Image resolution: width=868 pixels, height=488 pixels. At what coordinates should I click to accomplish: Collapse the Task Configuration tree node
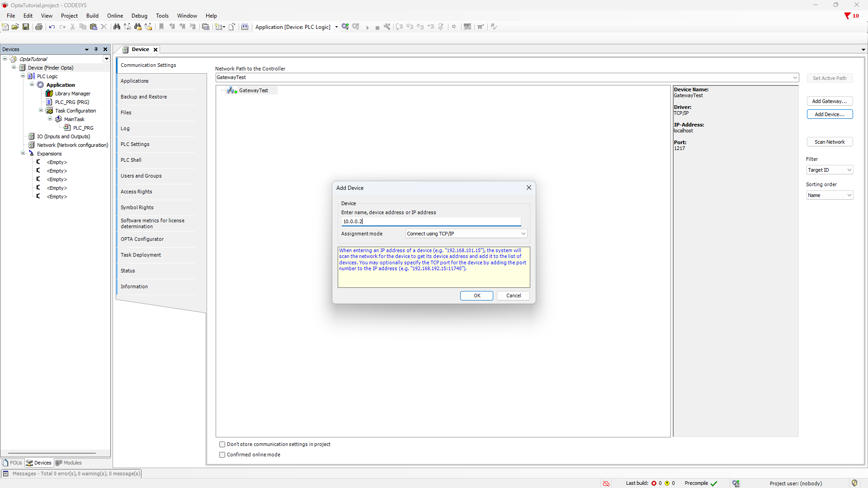click(41, 111)
